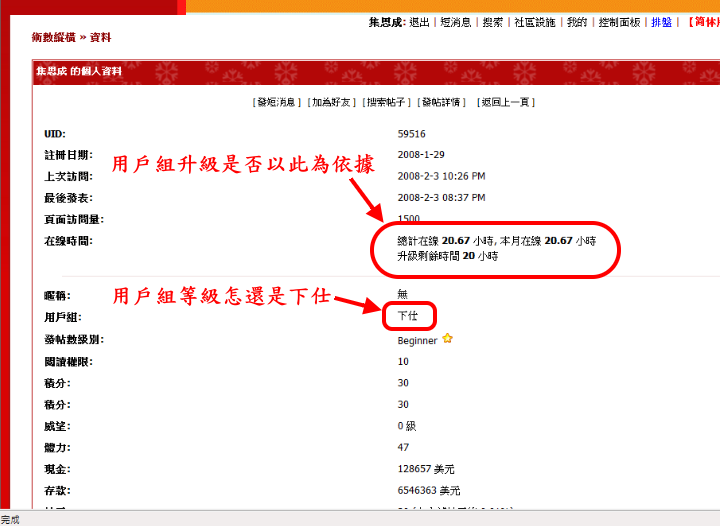This screenshot has width=720, height=526.
Task: Click the Beginner post level text
Action: (417, 340)
